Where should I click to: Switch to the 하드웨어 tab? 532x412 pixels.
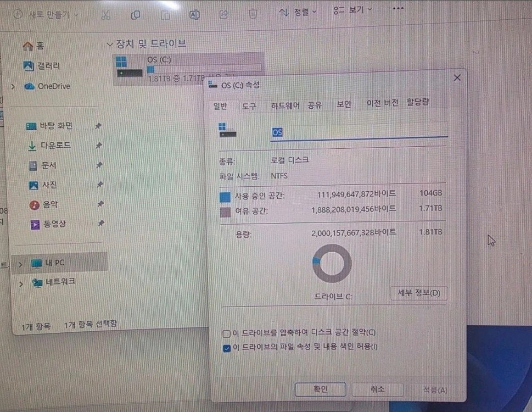tap(285, 105)
